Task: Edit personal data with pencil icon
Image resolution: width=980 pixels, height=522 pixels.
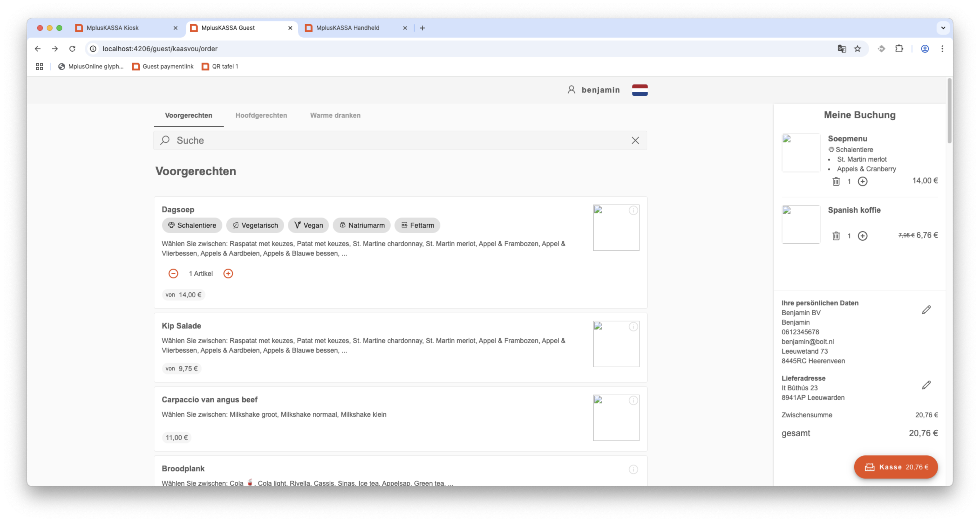Action: tap(926, 310)
